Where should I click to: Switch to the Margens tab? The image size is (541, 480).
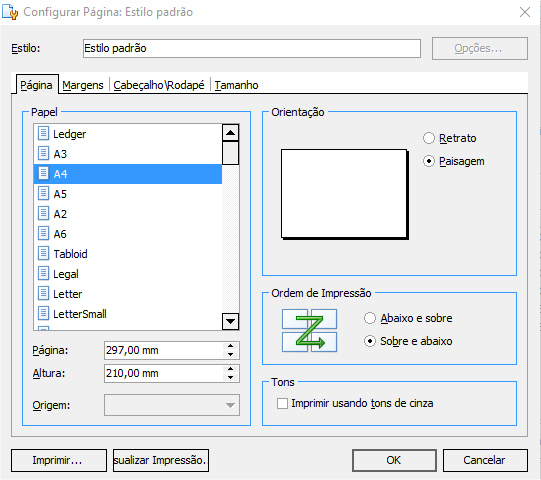point(83,85)
